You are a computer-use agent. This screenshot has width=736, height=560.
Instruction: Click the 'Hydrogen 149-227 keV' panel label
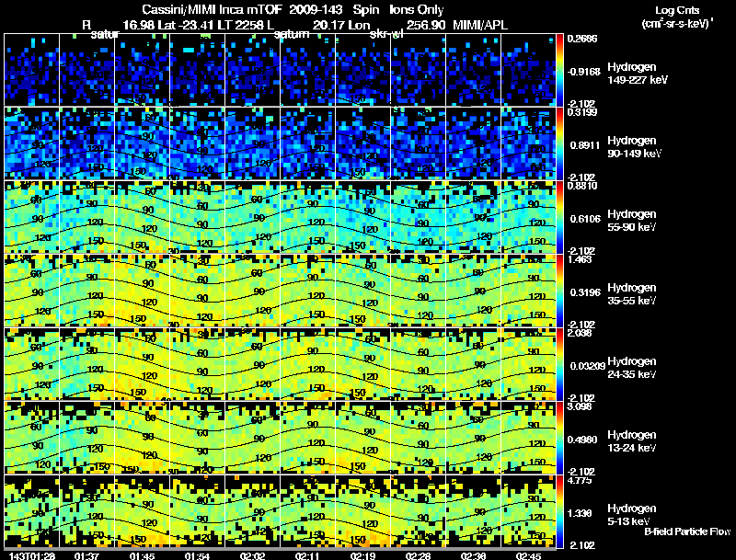(x=638, y=74)
